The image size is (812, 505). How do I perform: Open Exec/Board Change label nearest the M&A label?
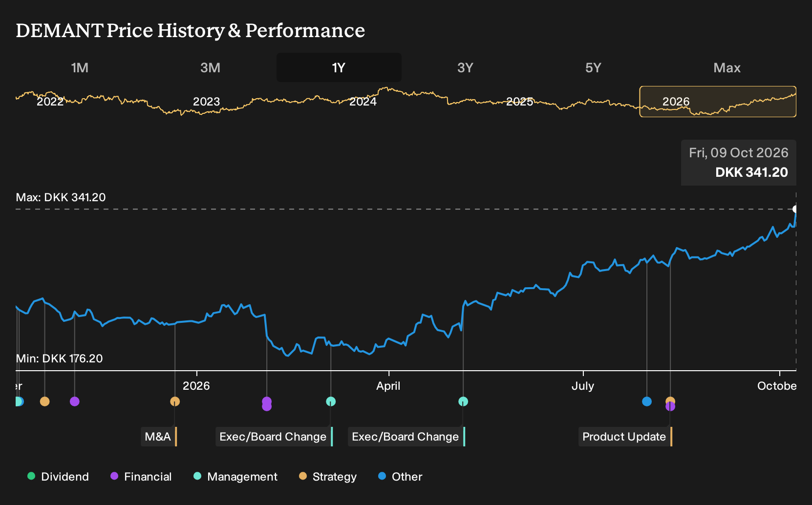(x=274, y=437)
